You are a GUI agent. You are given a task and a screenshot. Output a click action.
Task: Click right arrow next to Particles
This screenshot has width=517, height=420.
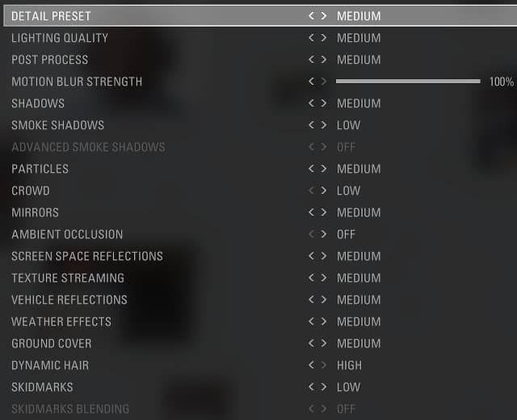(x=324, y=169)
